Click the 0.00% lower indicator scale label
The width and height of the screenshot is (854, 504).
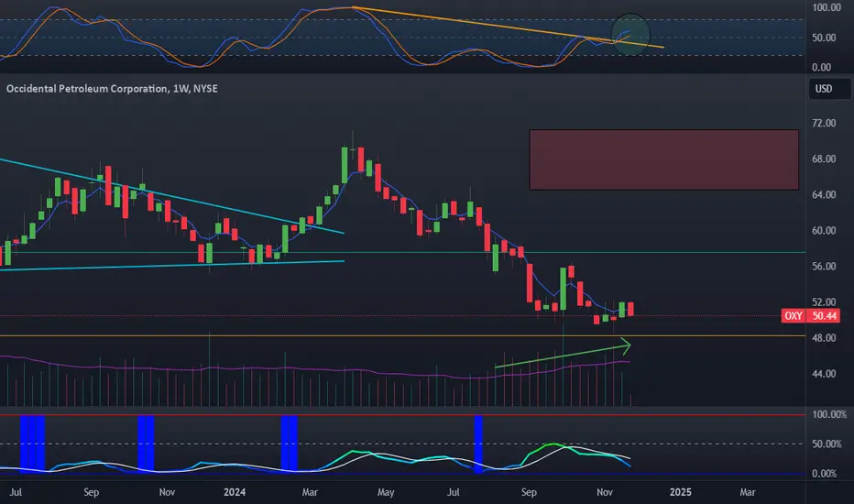click(824, 474)
